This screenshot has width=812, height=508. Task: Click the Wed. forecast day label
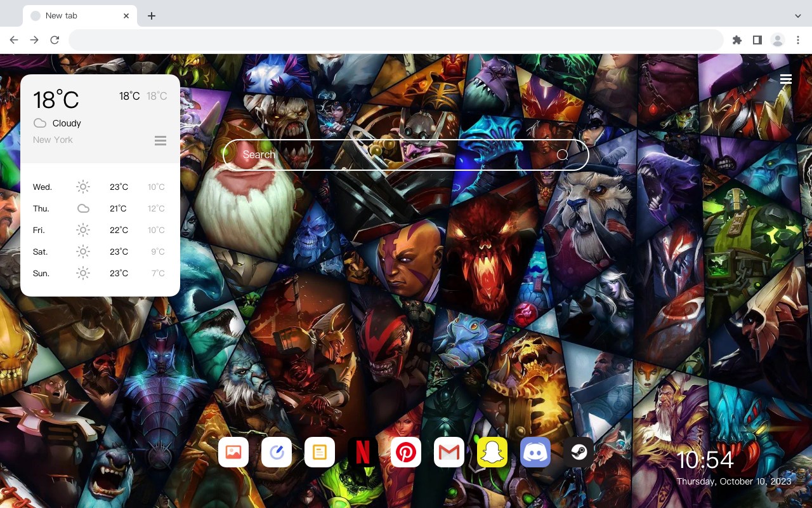[x=43, y=187]
